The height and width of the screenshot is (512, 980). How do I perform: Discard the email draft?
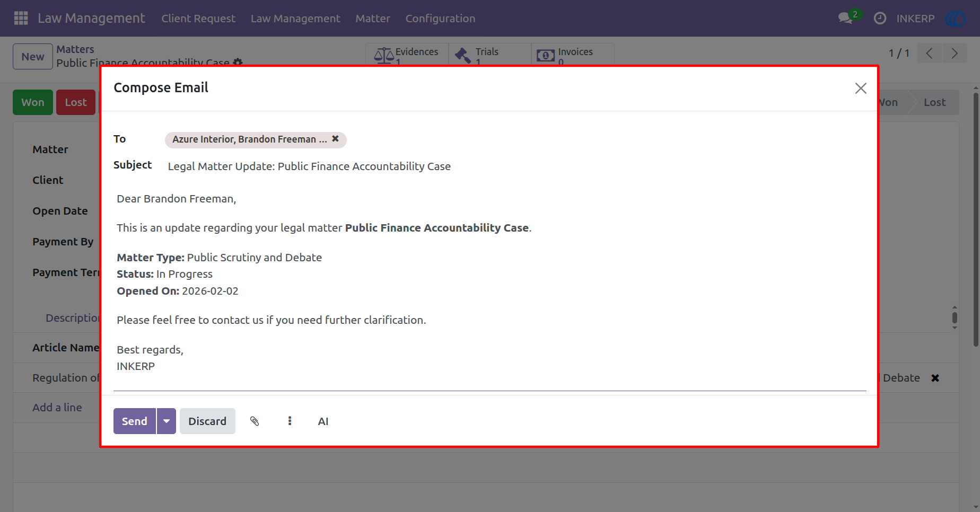(x=207, y=421)
